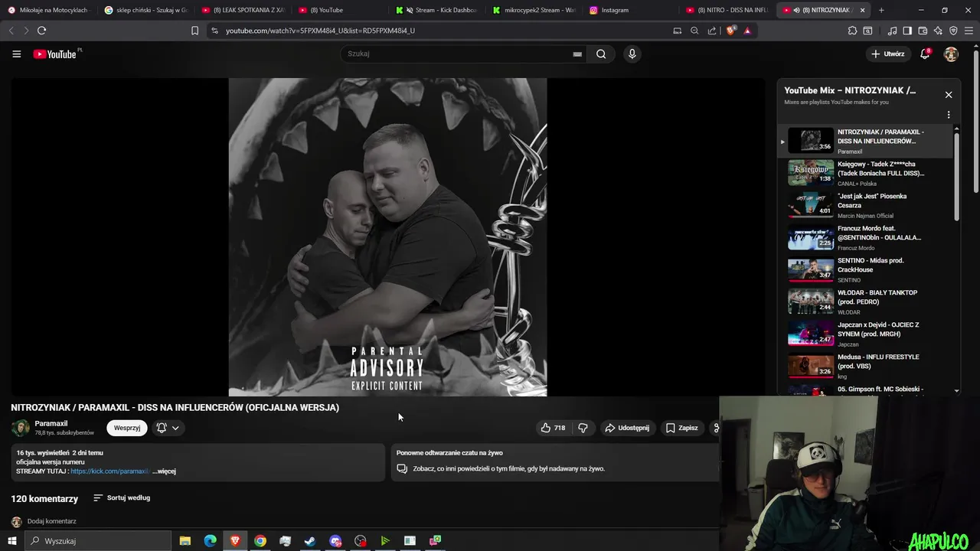Image resolution: width=980 pixels, height=551 pixels.
Task: Click the Wesprzyj support button
Action: (127, 428)
